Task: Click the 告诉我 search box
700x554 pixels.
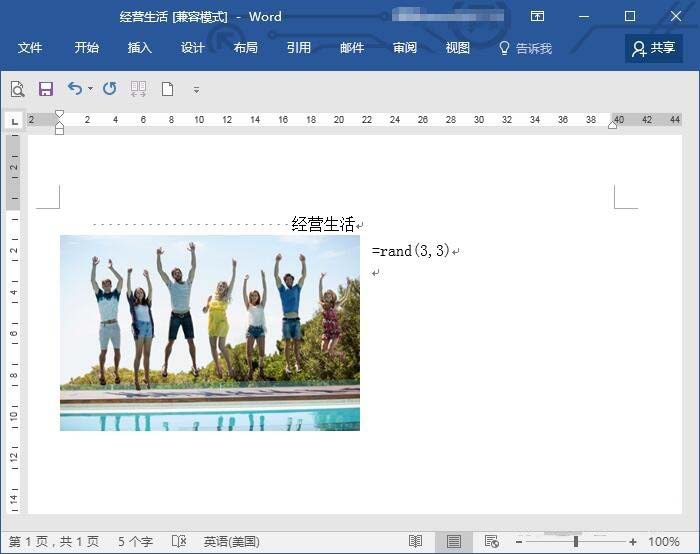Action: click(x=526, y=48)
